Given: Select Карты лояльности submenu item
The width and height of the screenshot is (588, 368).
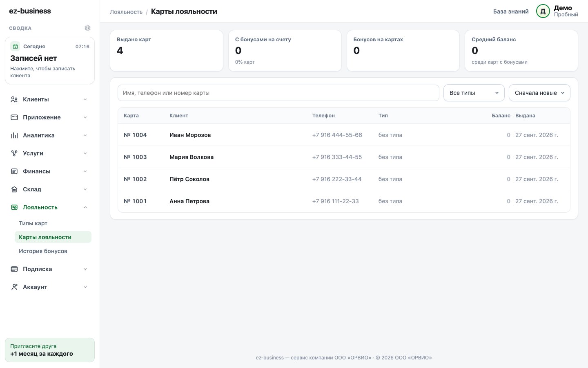Looking at the screenshot, I should [x=53, y=237].
